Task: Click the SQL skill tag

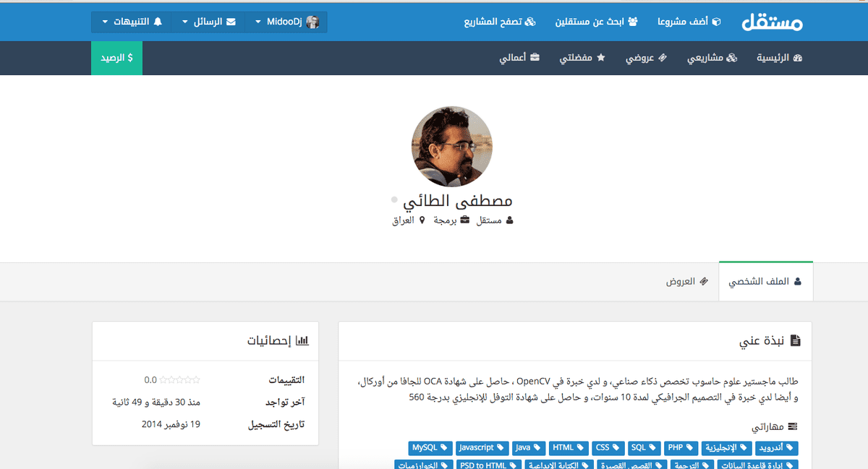Action: (643, 448)
